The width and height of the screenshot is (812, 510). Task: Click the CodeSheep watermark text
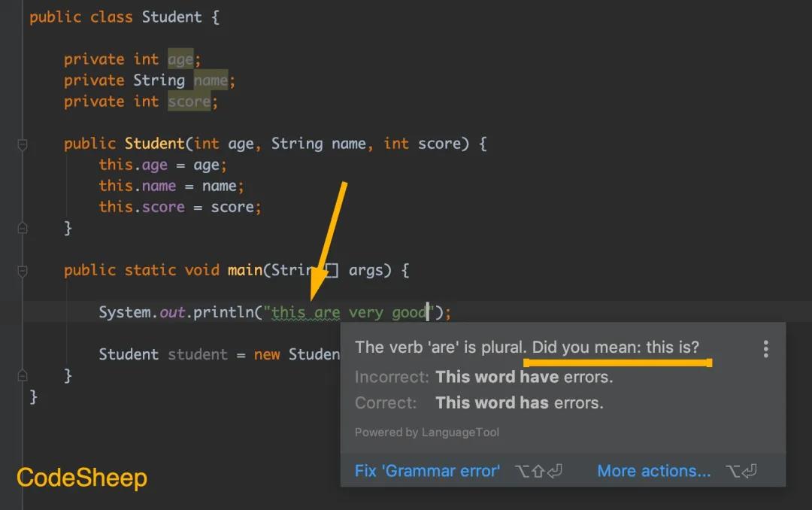pyautogui.click(x=82, y=478)
